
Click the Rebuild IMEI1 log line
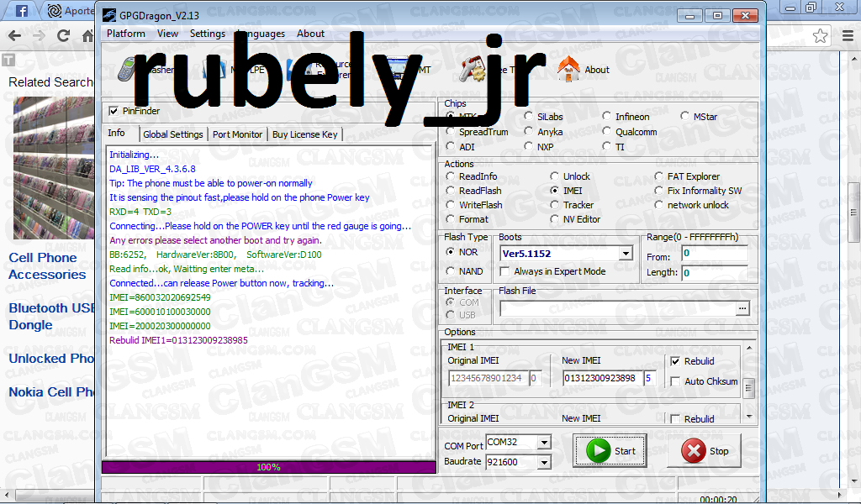point(178,340)
